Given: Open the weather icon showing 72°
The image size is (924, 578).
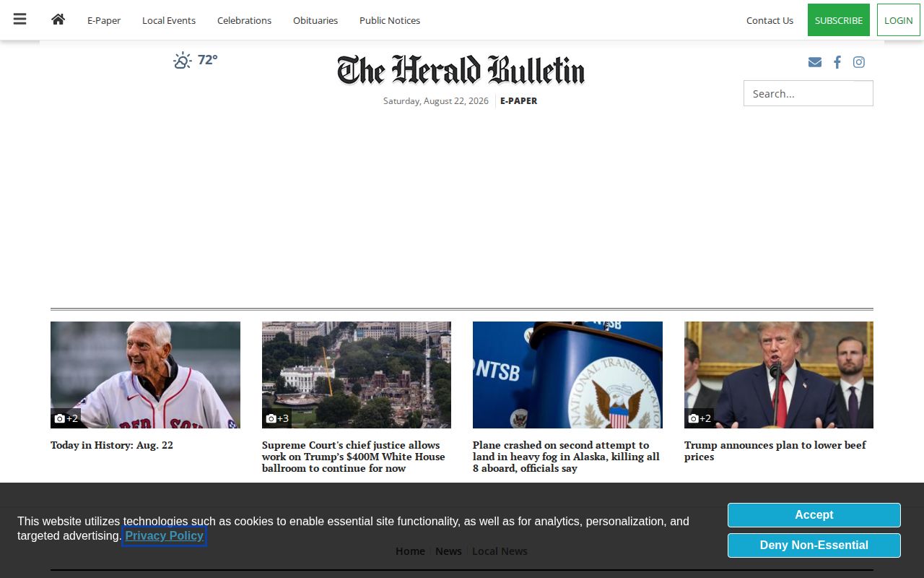Looking at the screenshot, I should [183, 61].
